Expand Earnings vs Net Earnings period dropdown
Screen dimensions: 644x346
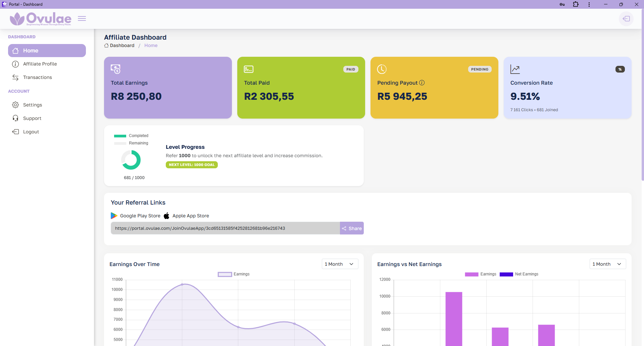pyautogui.click(x=607, y=264)
